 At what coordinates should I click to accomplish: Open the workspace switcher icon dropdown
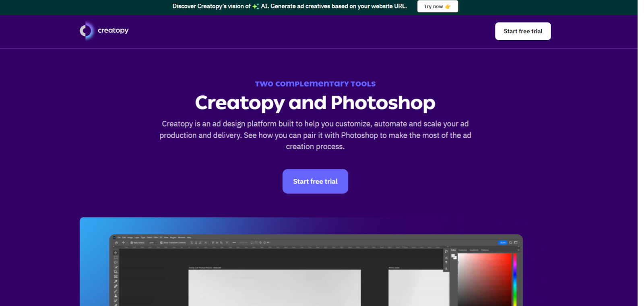pos(516,242)
